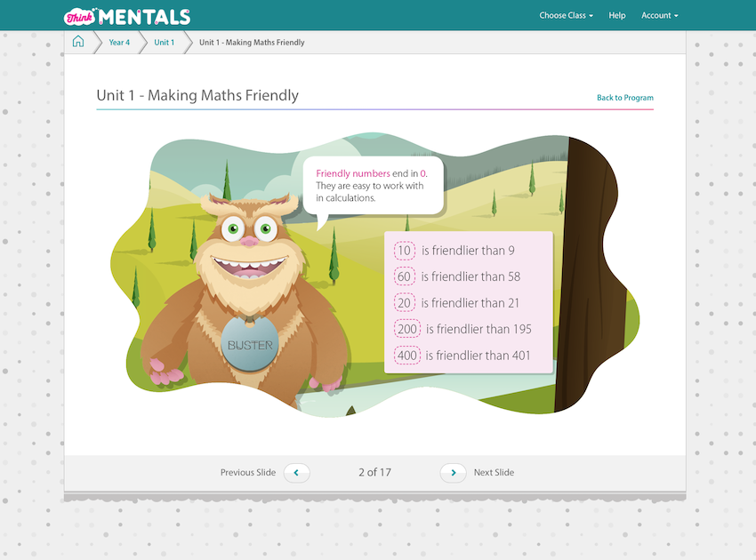This screenshot has width=756, height=560.
Task: Click the Previous Slide text
Action: click(248, 473)
